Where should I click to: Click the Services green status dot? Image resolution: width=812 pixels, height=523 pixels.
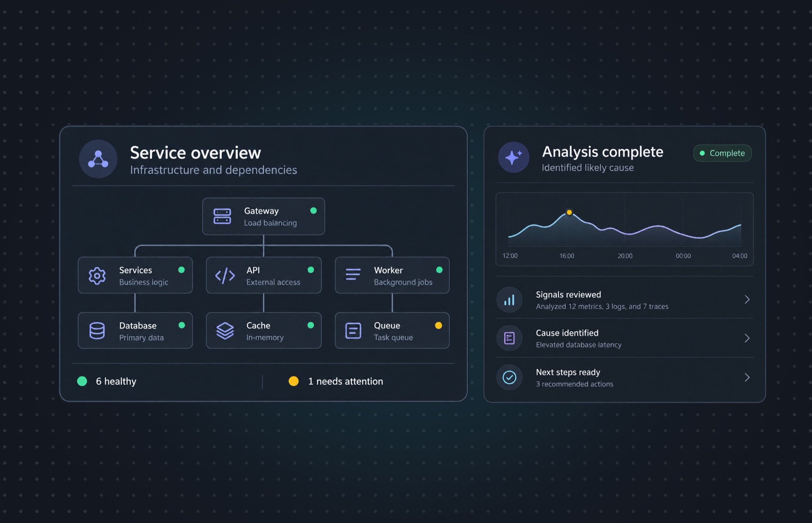point(181,270)
